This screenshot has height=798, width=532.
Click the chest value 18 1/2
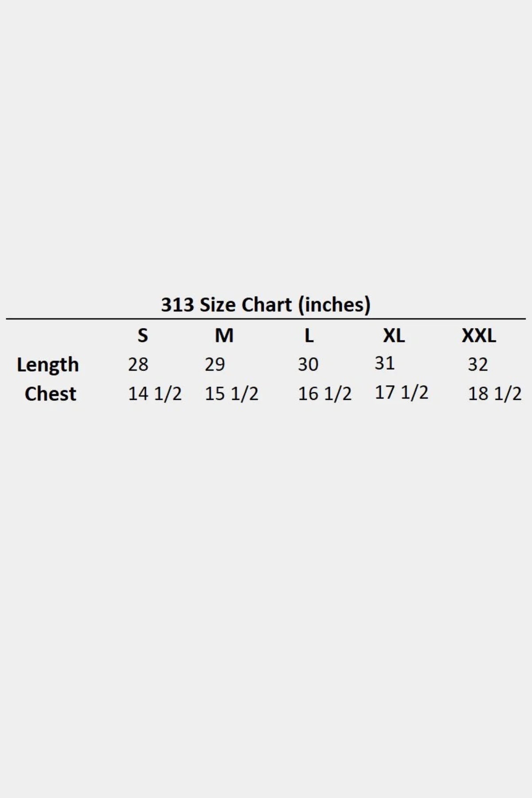pos(495,394)
